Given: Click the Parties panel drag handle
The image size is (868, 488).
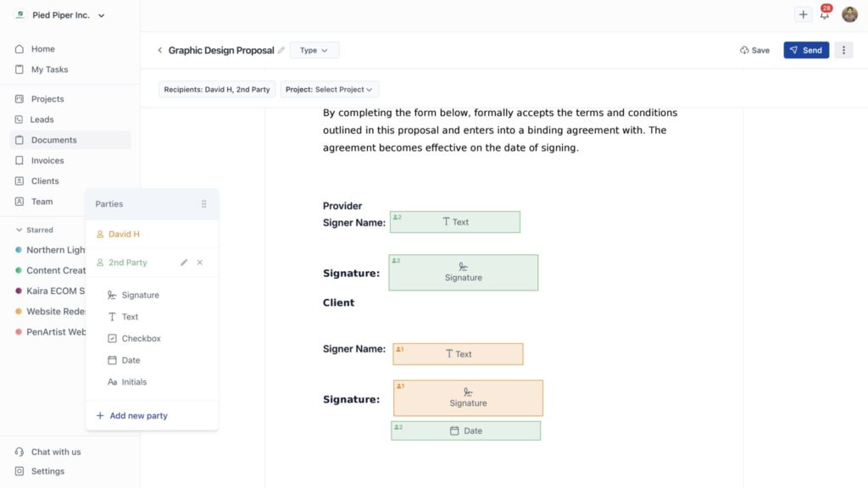Looking at the screenshot, I should pos(203,204).
